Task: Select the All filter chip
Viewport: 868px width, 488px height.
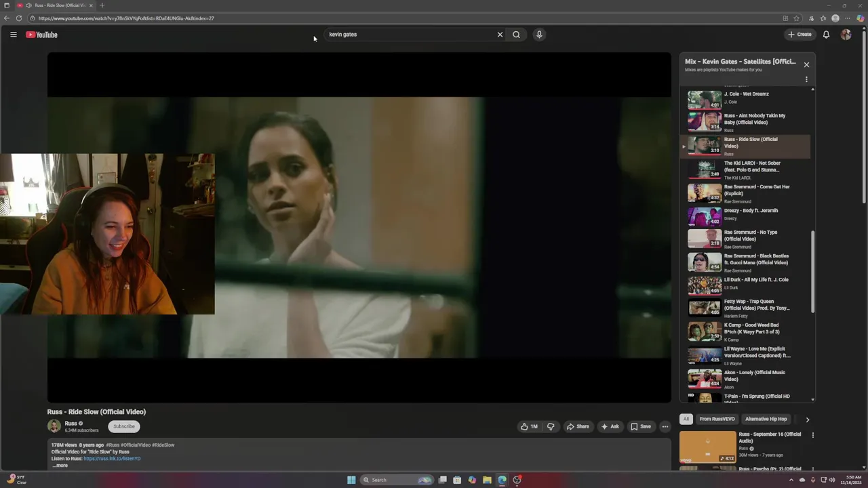Action: point(686,419)
